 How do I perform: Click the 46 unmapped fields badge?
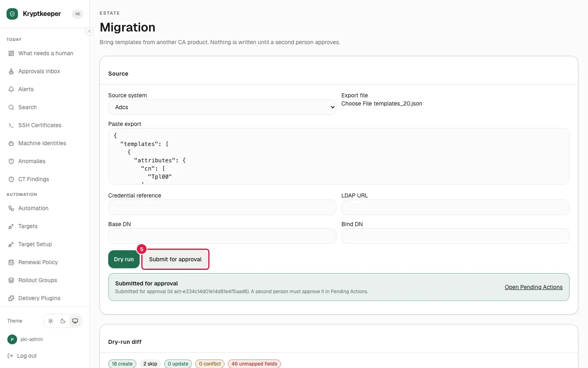(254, 364)
